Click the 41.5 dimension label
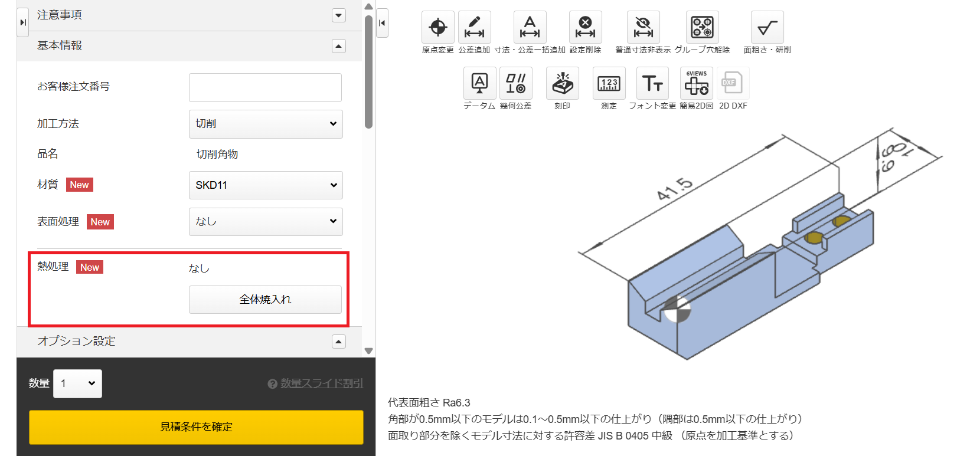The width and height of the screenshot is (980, 456). click(675, 189)
